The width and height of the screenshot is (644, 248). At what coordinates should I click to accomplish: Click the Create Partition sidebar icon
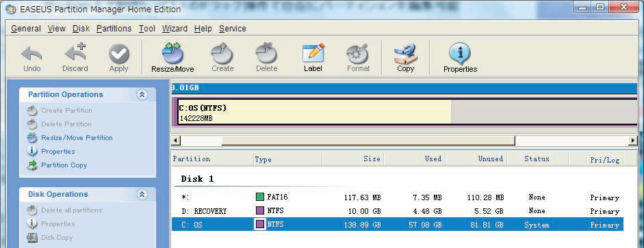[32, 111]
